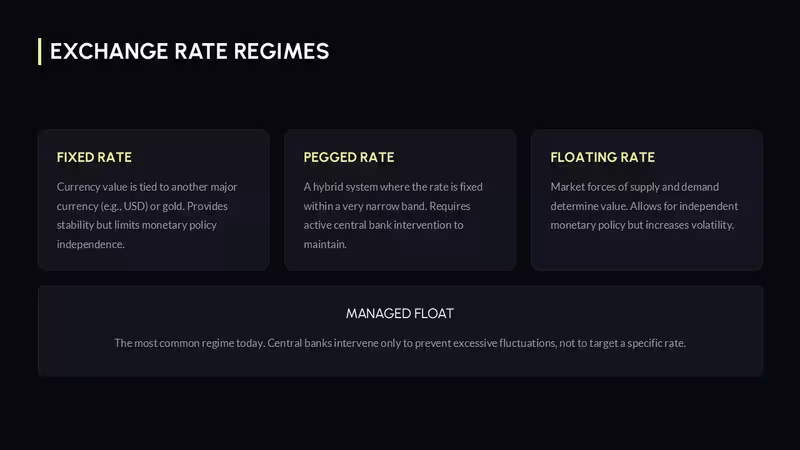Select the Pegged Rate heading
The width and height of the screenshot is (800, 450).
349,157
